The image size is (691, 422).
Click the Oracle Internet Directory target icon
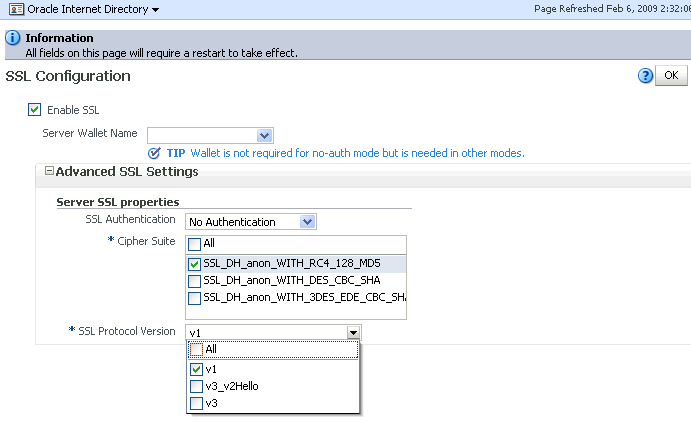click(x=16, y=9)
